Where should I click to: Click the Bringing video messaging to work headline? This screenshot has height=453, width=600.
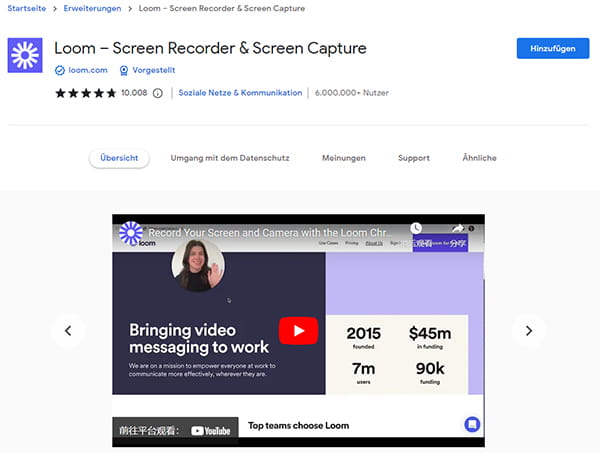point(199,339)
